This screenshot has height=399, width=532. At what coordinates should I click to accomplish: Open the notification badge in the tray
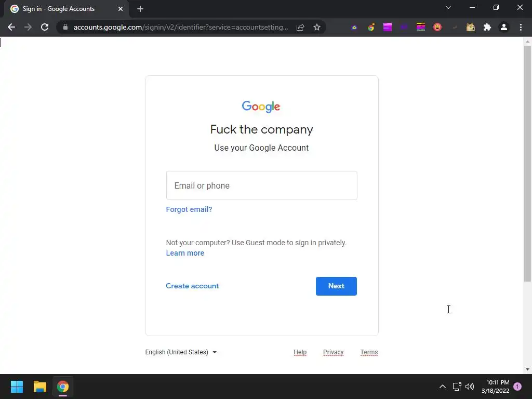pyautogui.click(x=517, y=387)
